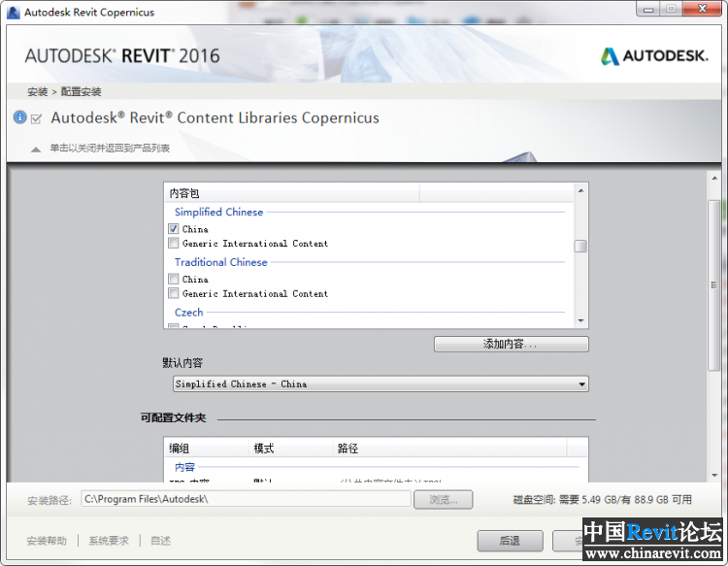Click the 模式 column header

click(x=290, y=449)
